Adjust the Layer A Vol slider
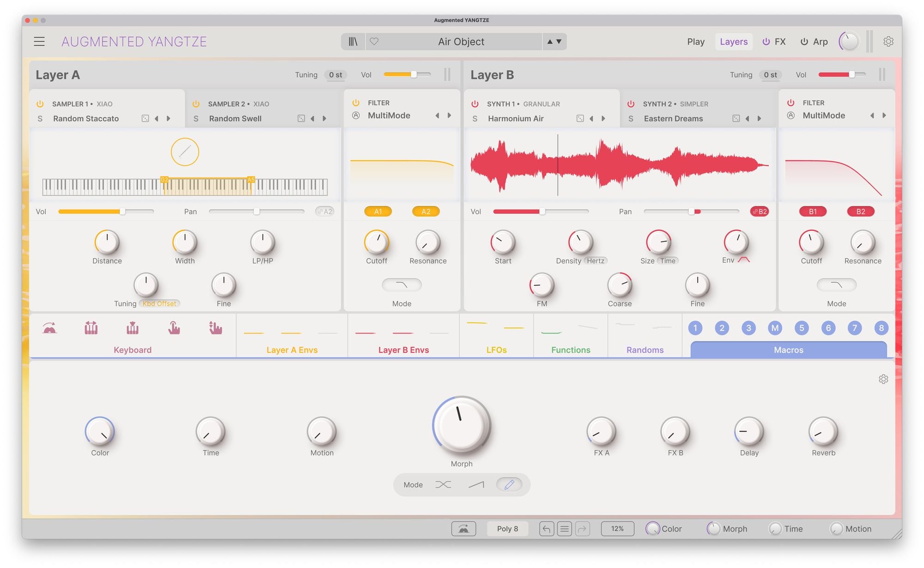This screenshot has width=924, height=568. tap(414, 75)
